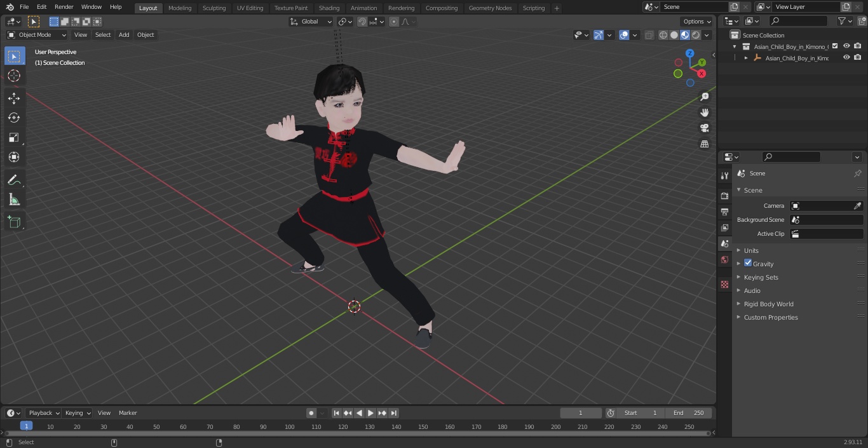Image resolution: width=868 pixels, height=448 pixels.
Task: Expand the Rigid Body World panel
Action: (x=768, y=304)
